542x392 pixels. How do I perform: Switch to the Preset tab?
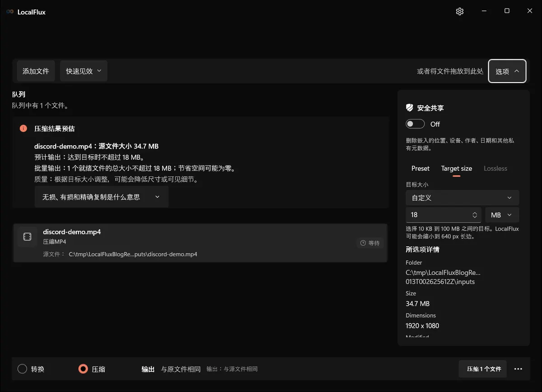[x=421, y=168]
